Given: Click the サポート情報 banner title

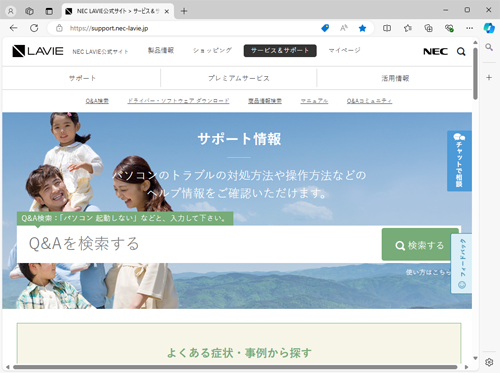Looking at the screenshot, I should 239,139.
